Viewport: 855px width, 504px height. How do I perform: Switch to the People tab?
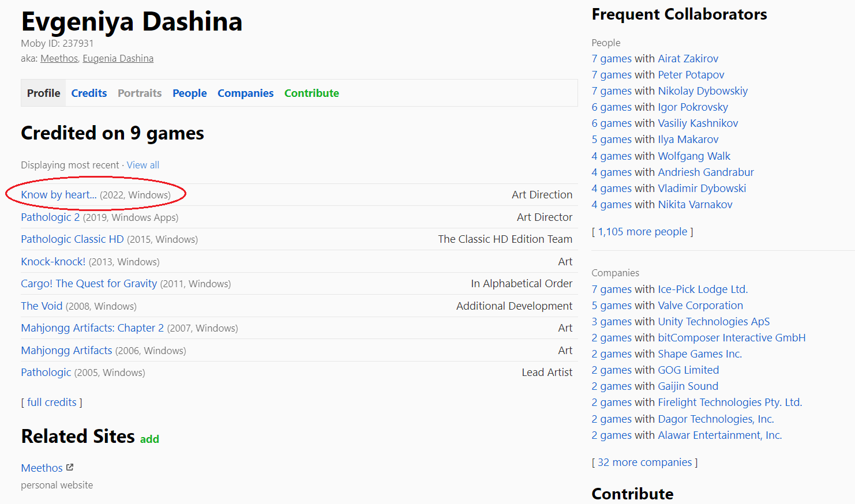tap(189, 93)
